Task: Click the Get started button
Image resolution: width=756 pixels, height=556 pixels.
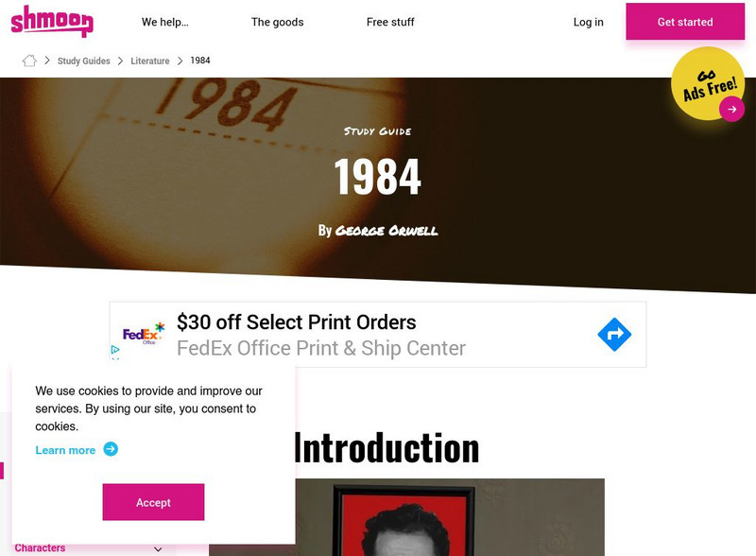Action: (683, 22)
